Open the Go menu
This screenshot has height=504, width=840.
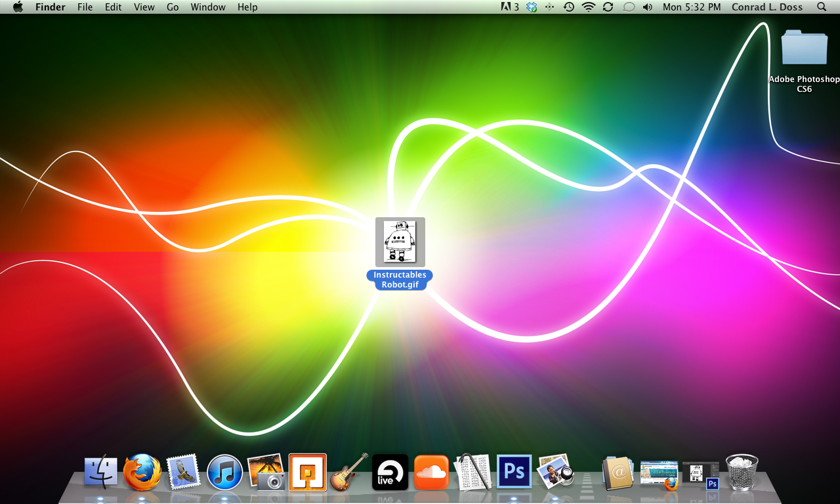point(173,7)
